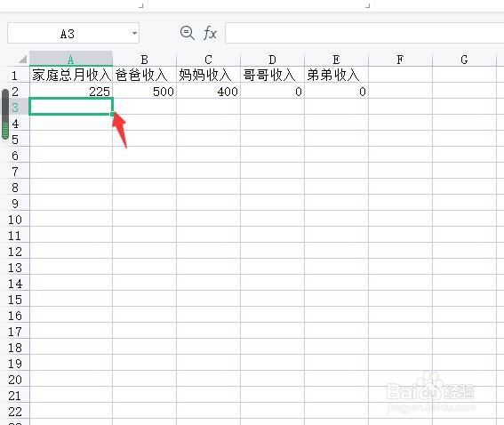
Task: Click the zoom magnifier icon beside fx
Action: click(187, 33)
